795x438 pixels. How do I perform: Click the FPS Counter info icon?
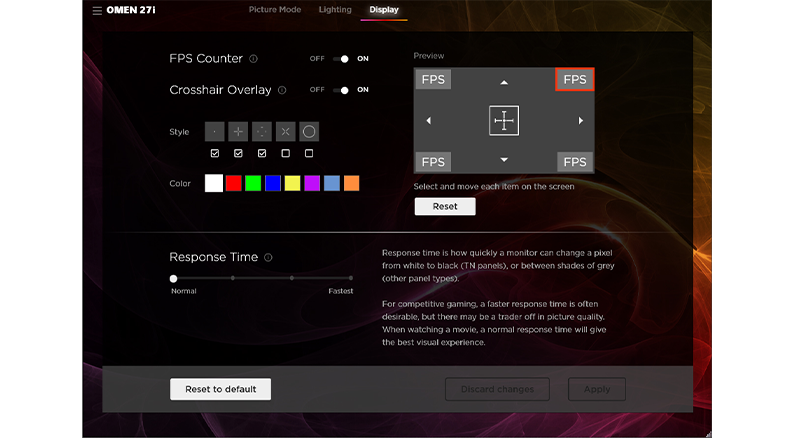254,59
